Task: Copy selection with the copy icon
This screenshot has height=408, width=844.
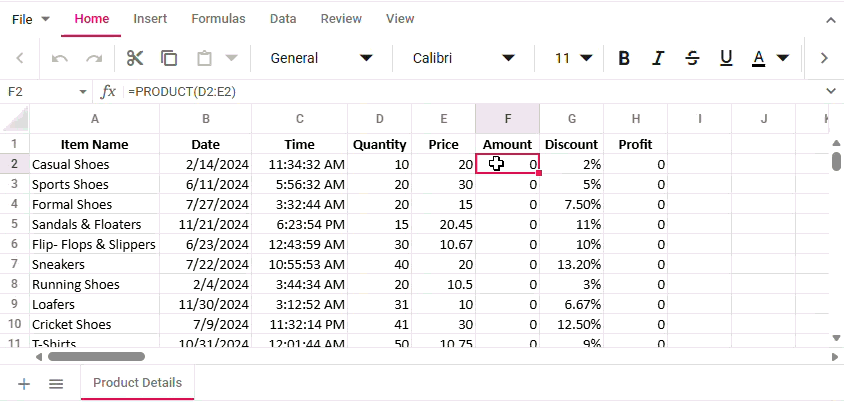Action: (x=169, y=58)
